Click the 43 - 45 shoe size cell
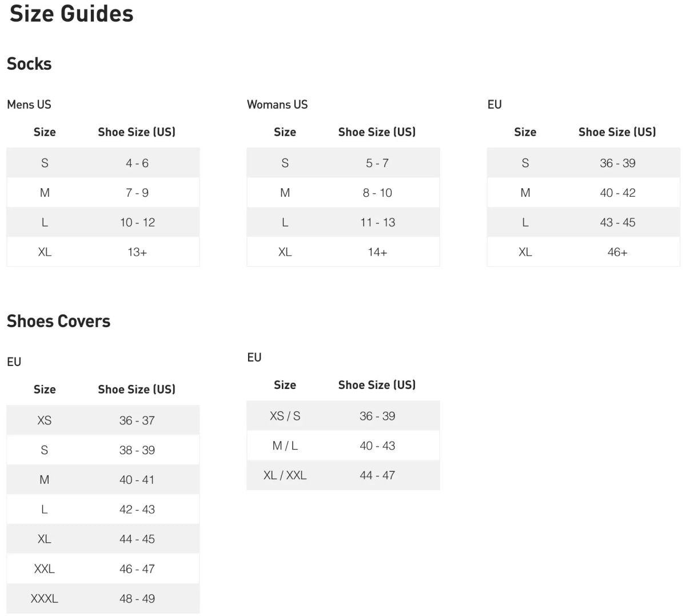This screenshot has height=616, width=686. [x=617, y=222]
